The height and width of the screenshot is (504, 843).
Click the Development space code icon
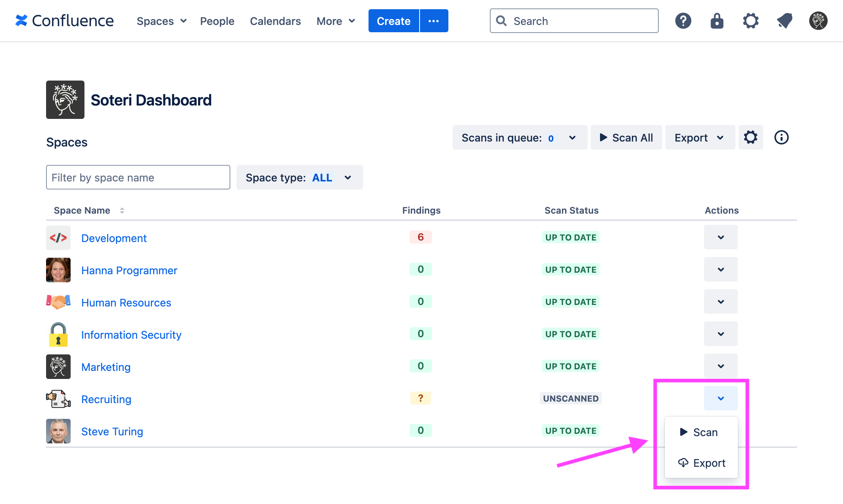pyautogui.click(x=58, y=238)
